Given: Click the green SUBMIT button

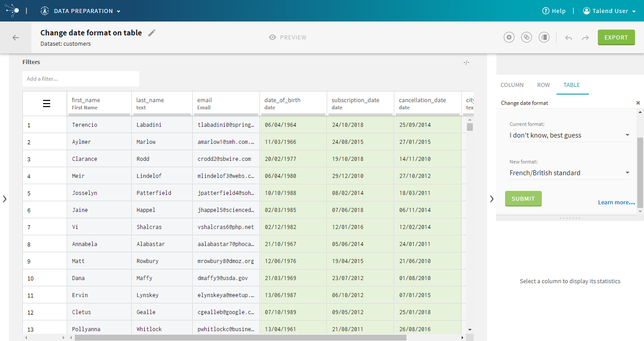Looking at the screenshot, I should [x=523, y=199].
